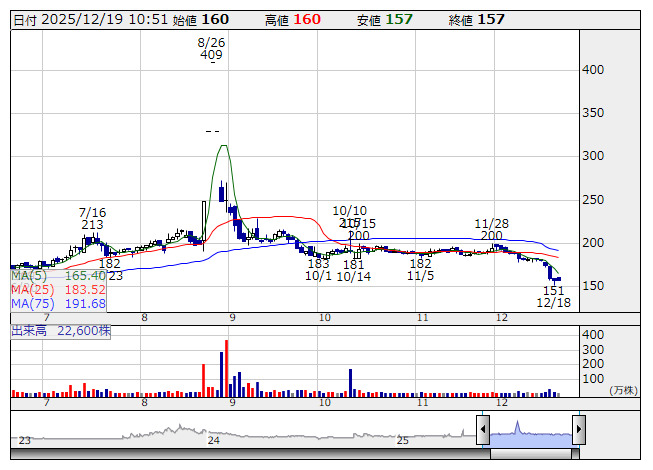Image resolution: width=653 pixels, height=470 pixels.
Task: Click year 24 in the overview timeline
Action: point(213,440)
